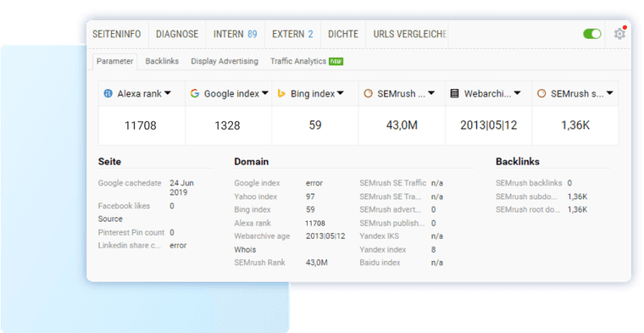The width and height of the screenshot is (644, 333).
Task: Click the Linkedin share c... label
Action: pos(130,246)
